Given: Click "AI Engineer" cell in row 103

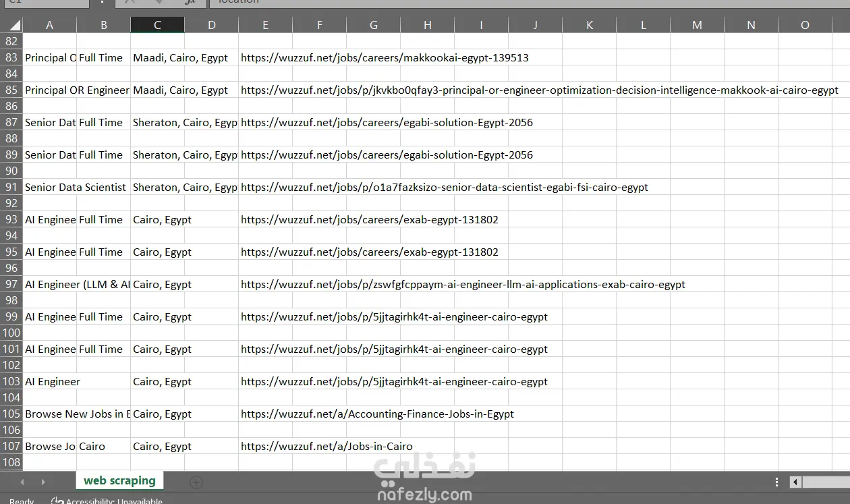Looking at the screenshot, I should 53,381.
